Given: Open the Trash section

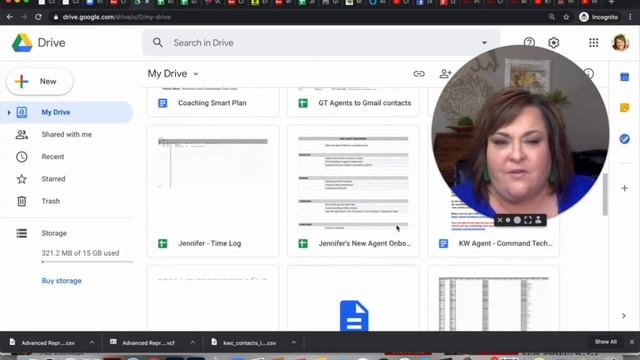Looking at the screenshot, I should pos(51,201).
